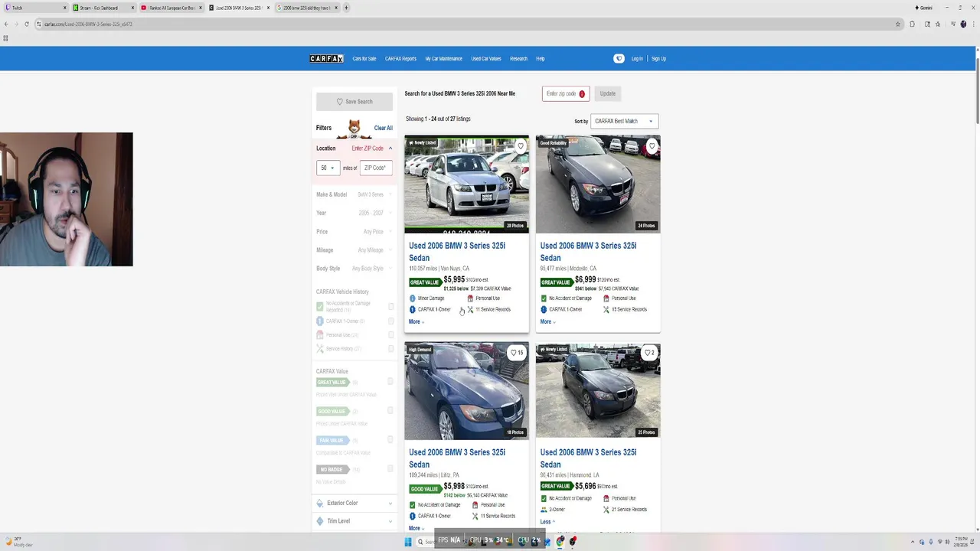This screenshot has width=980, height=551.
Task: Open the Research menu
Action: (x=518, y=59)
